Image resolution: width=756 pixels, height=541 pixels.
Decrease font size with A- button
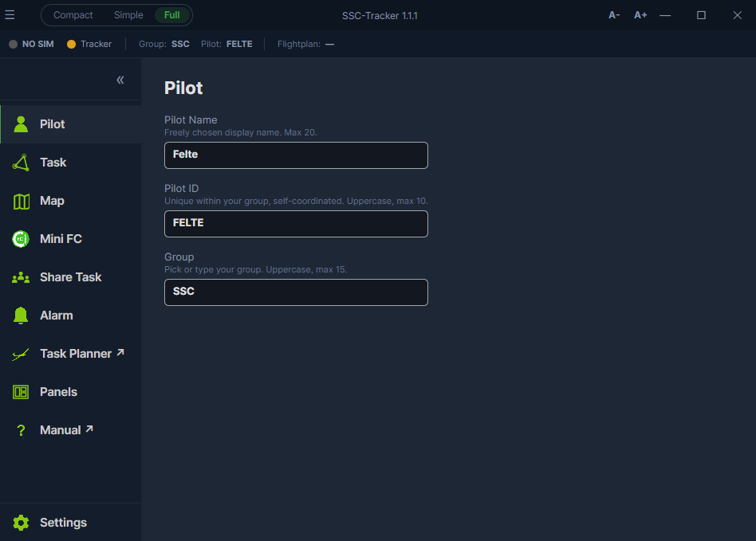tap(614, 15)
